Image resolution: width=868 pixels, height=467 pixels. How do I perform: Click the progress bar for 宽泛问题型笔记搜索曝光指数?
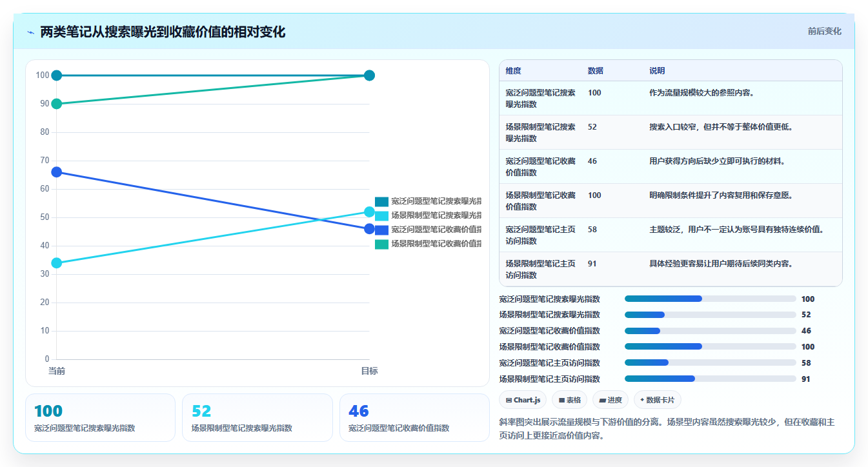(711, 299)
